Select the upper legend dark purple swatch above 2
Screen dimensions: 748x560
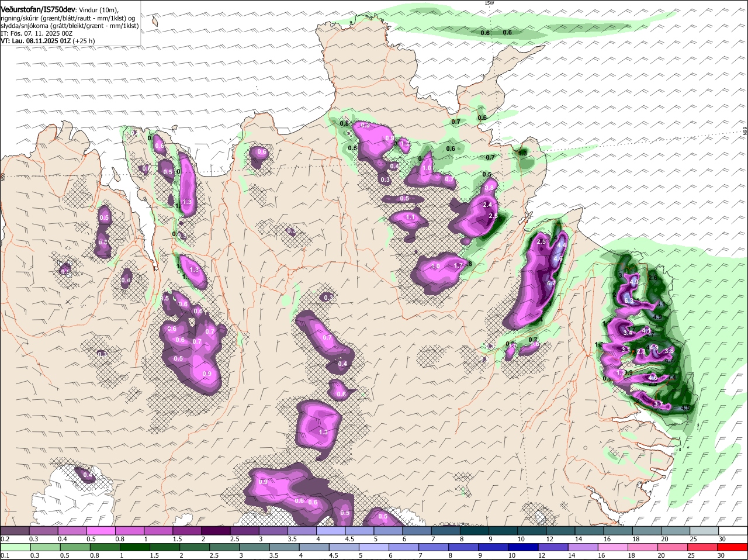216,530
